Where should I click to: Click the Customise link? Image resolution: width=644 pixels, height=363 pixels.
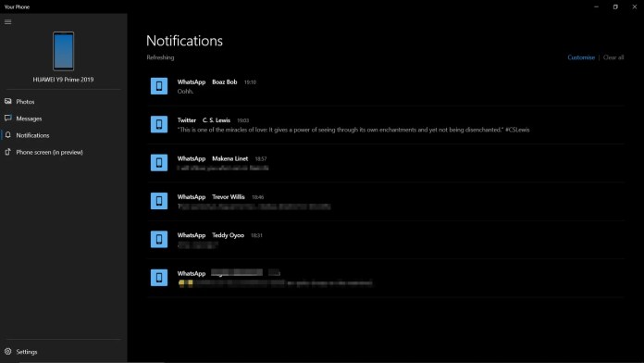tap(581, 57)
